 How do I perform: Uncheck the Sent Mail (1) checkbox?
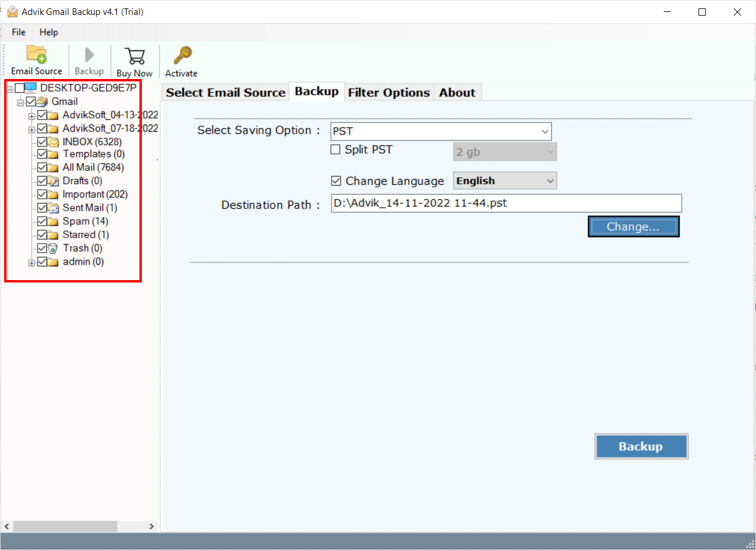click(42, 208)
